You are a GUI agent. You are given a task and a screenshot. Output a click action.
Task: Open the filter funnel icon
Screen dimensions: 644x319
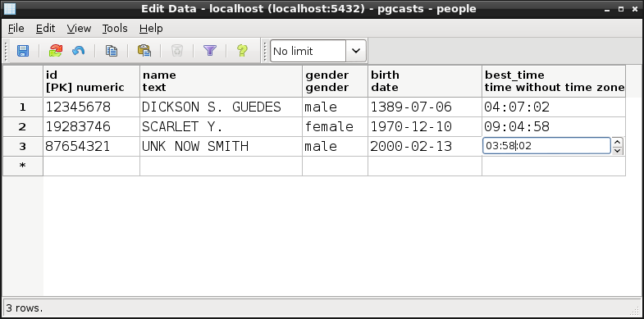210,51
